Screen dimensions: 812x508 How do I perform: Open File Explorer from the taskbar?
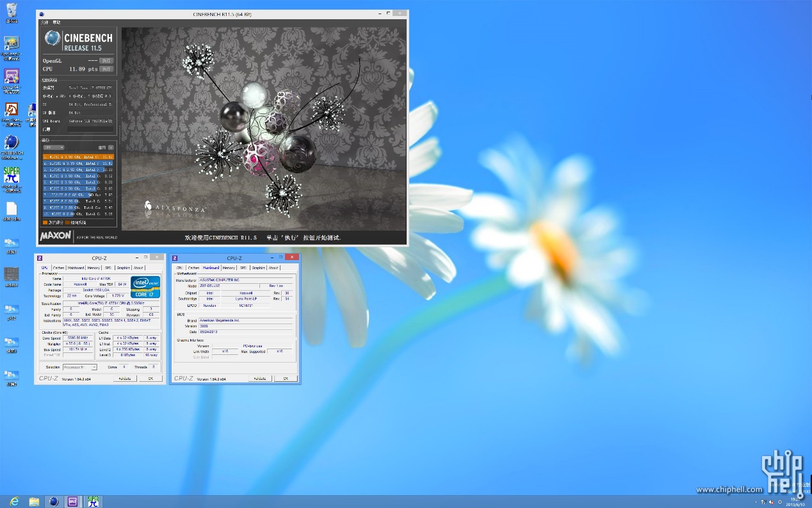coord(34,501)
